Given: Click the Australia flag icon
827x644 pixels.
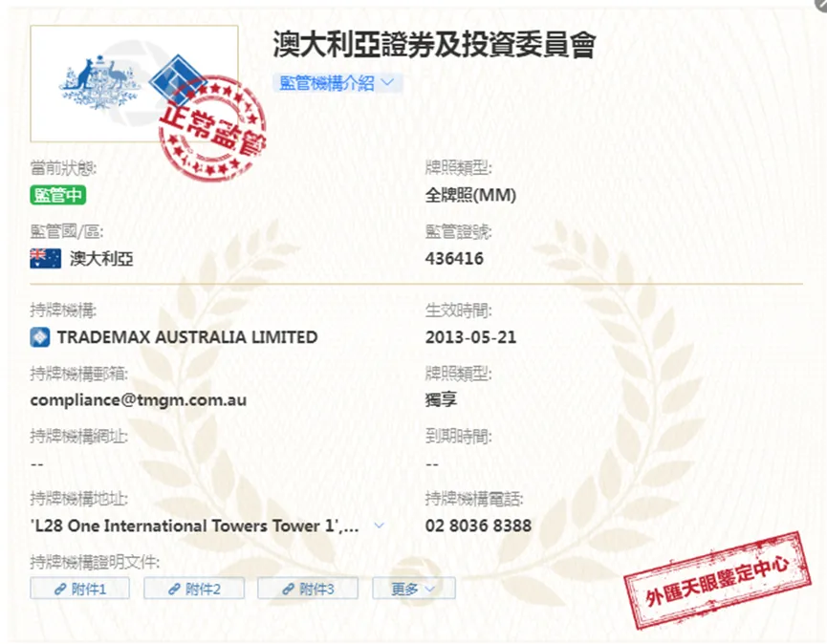Looking at the screenshot, I should [x=45, y=258].
